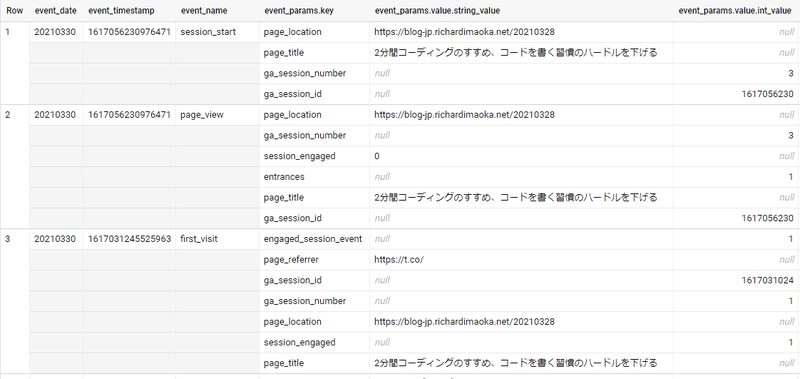
Task: Click the event_date column header
Action: coord(55,11)
